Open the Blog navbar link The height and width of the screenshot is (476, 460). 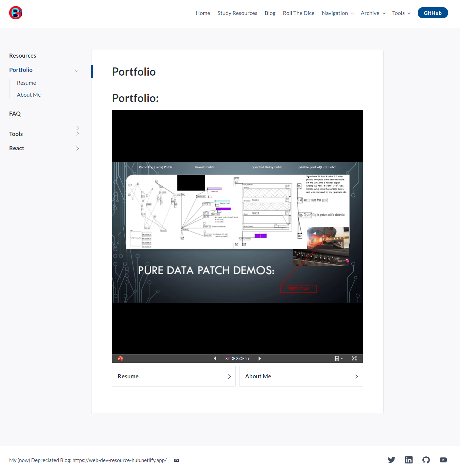click(270, 13)
